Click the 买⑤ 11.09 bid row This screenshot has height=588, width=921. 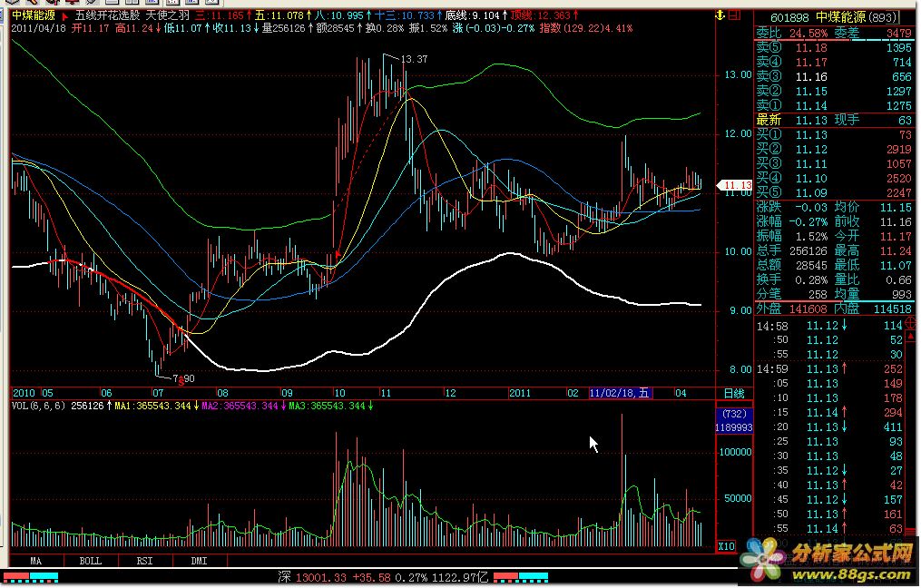coord(834,193)
